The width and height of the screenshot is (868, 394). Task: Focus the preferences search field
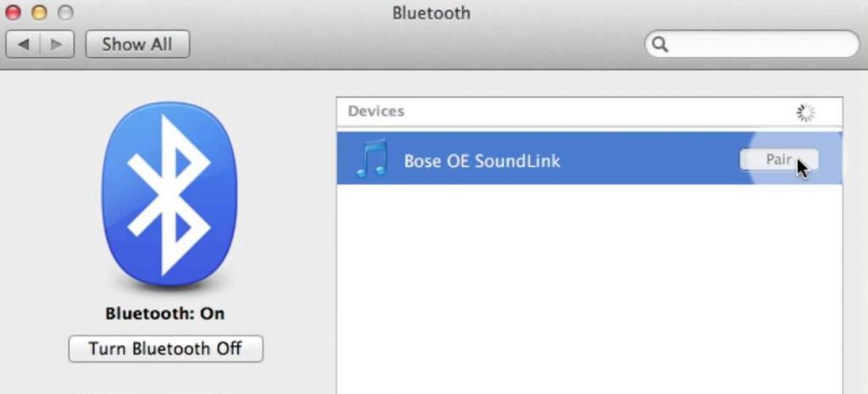(x=752, y=44)
